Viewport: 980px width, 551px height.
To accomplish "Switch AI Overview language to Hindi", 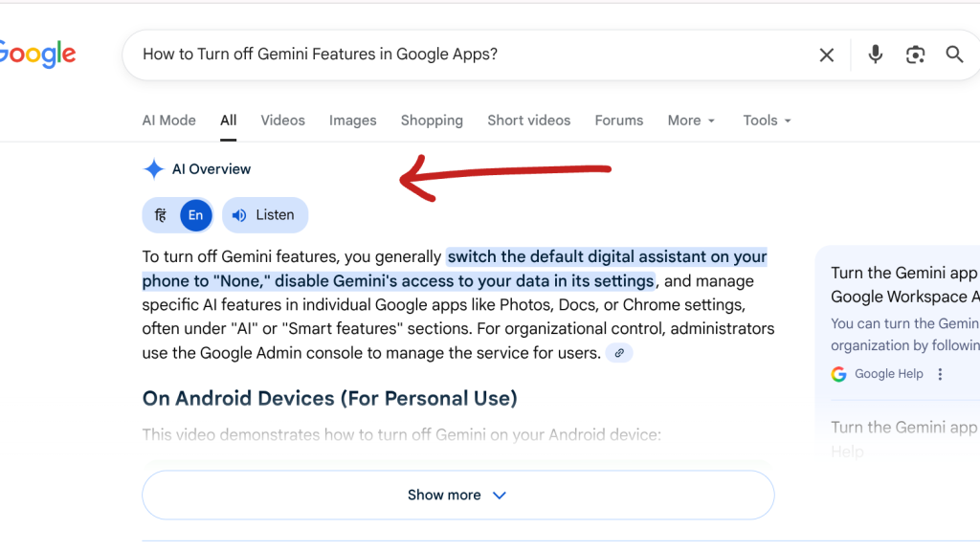I will coord(160,214).
